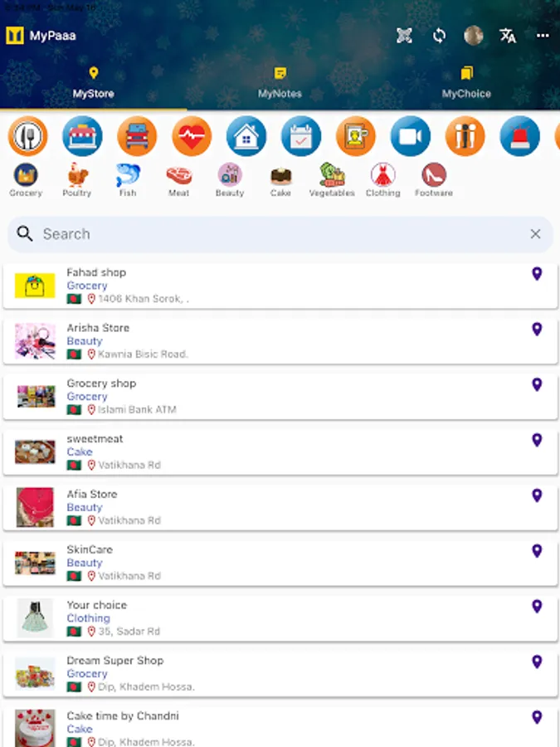Choose the red heartbeat health category icon

point(192,136)
